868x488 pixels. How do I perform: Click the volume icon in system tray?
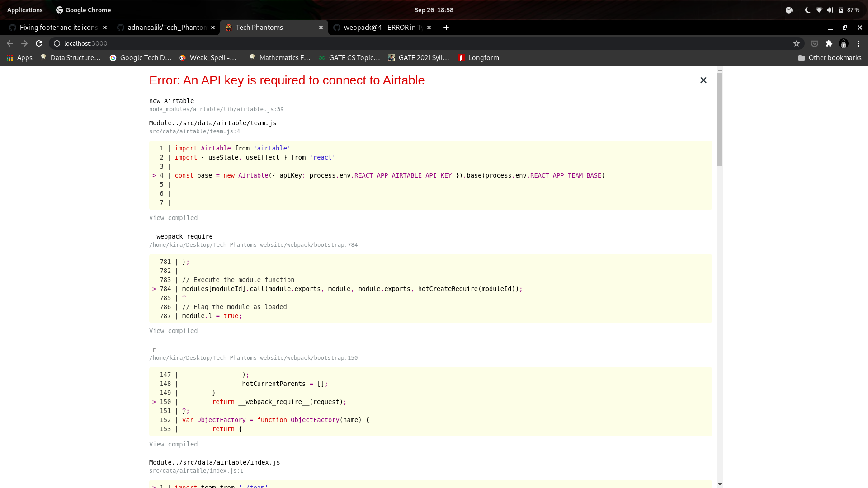tap(830, 9)
